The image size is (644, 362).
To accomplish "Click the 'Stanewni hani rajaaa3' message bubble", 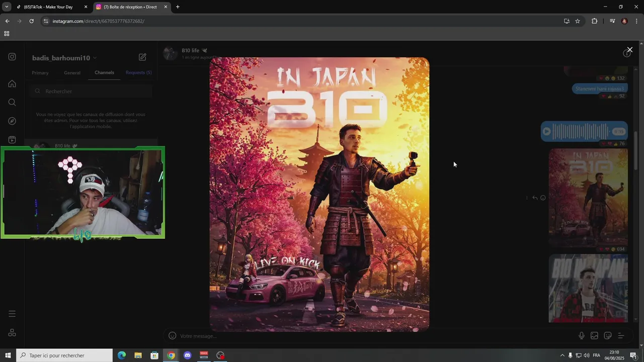I will tap(600, 88).
